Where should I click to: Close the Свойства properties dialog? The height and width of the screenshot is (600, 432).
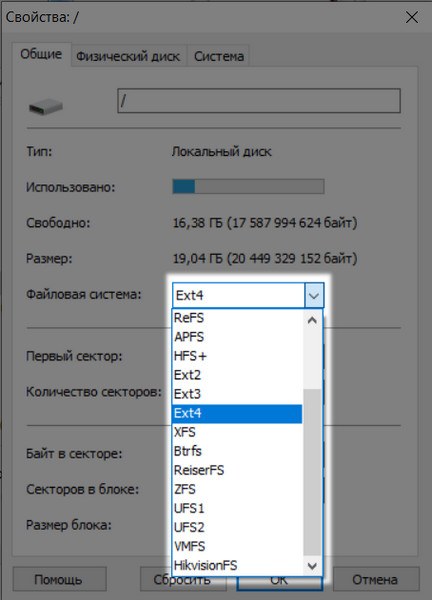(412, 17)
